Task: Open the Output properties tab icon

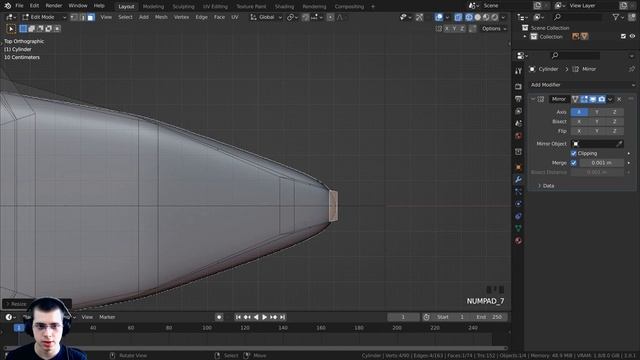Action: (x=518, y=99)
